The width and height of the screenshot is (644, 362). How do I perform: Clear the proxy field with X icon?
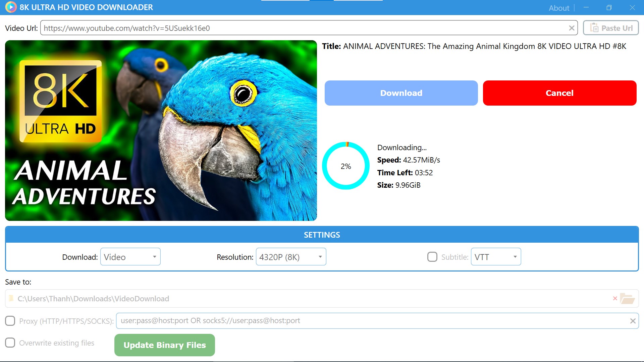pos(633,321)
